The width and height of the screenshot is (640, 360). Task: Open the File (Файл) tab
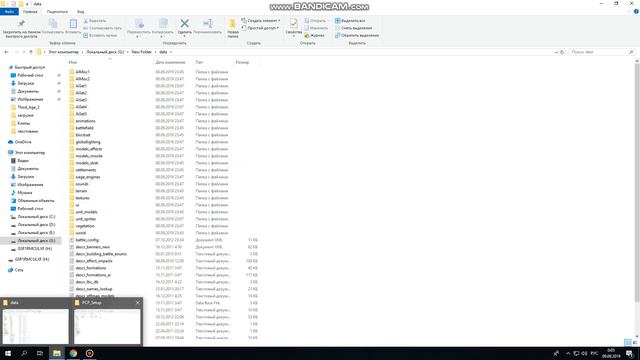pyautogui.click(x=9, y=11)
